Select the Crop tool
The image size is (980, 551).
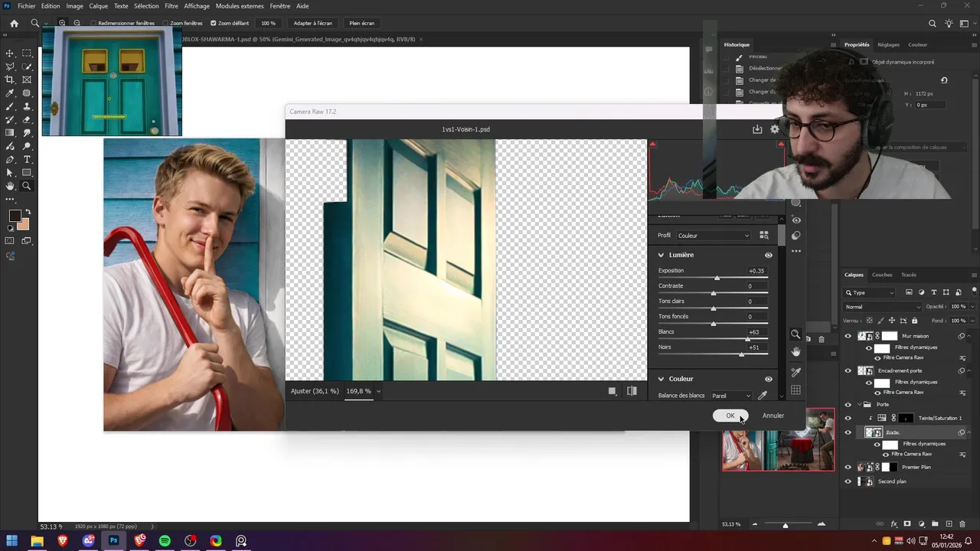[x=10, y=80]
